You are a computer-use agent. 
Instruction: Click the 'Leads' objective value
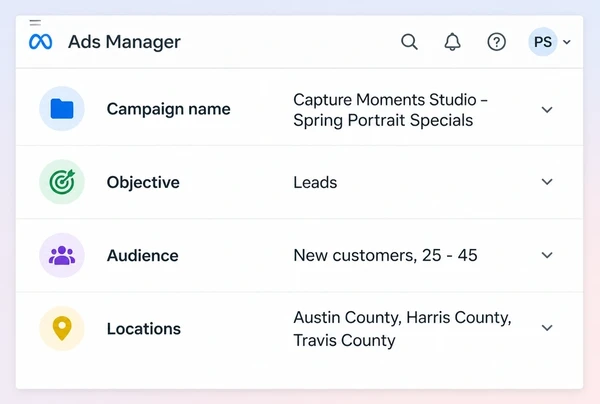[315, 182]
